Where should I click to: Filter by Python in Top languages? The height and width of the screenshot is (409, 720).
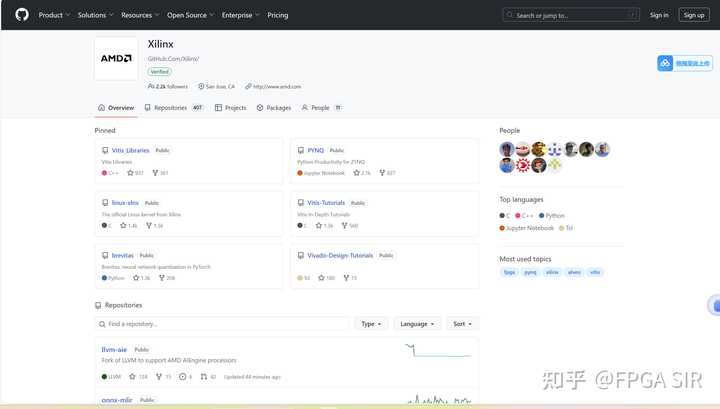pos(551,215)
